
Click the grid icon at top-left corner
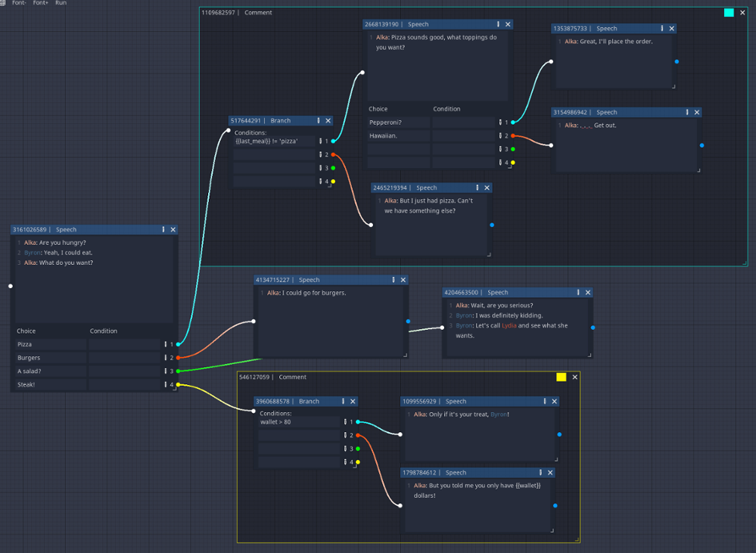pos(4,3)
